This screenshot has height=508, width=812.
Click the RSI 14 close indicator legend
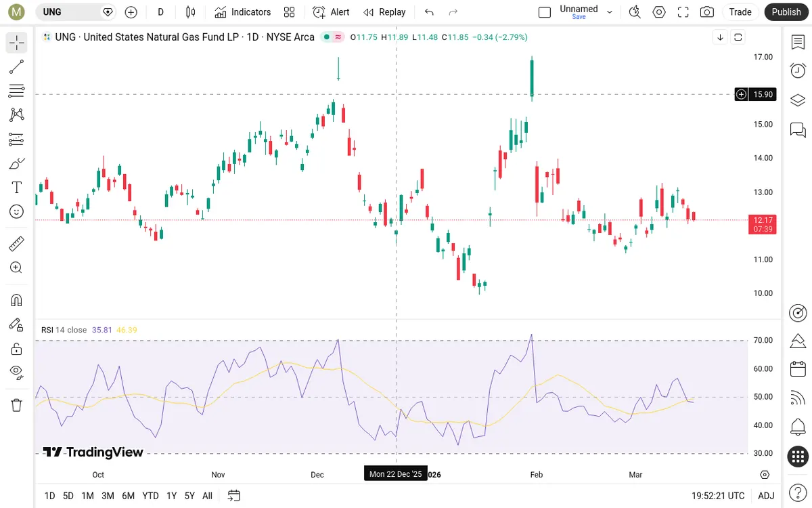tap(64, 330)
